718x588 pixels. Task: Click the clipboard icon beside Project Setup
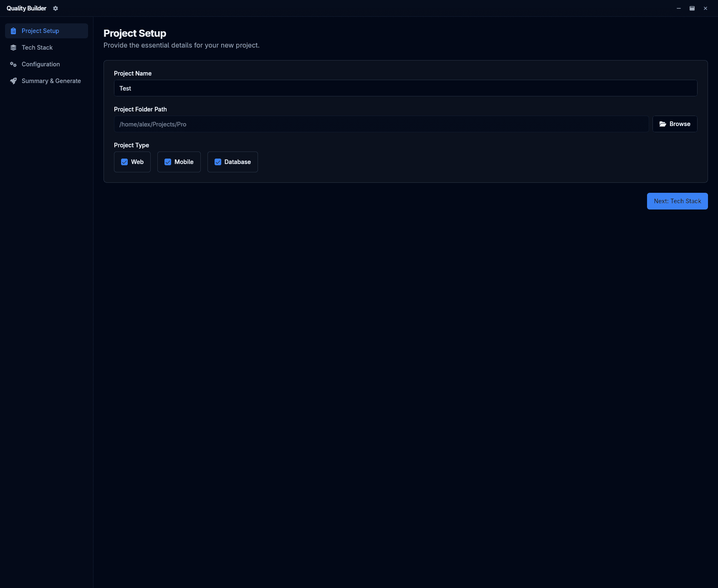click(13, 31)
